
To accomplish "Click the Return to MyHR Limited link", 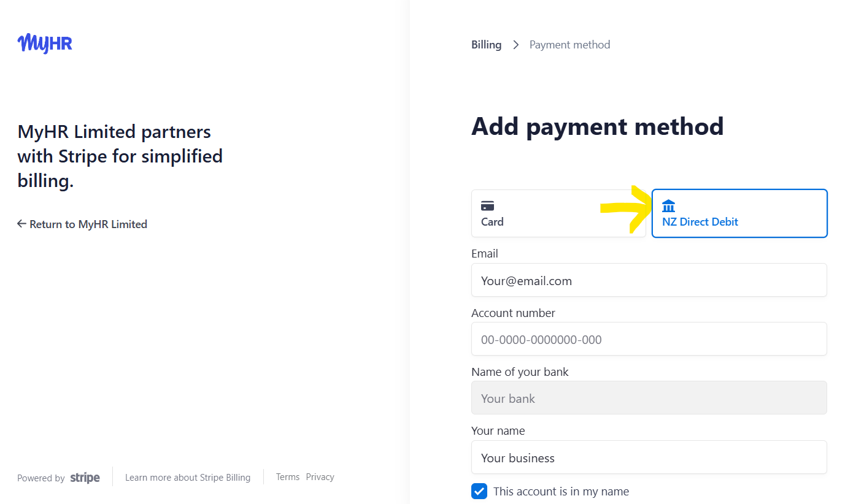I will pos(88,224).
